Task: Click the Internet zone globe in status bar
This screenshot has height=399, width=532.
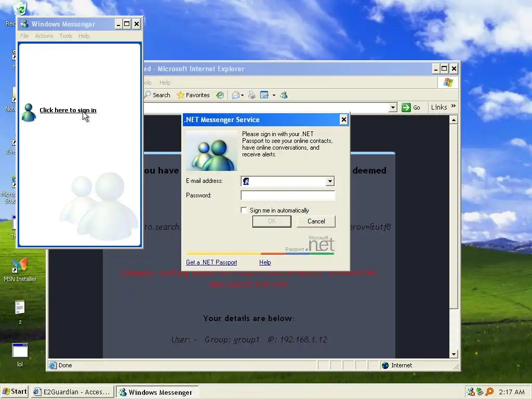Action: [385, 365]
